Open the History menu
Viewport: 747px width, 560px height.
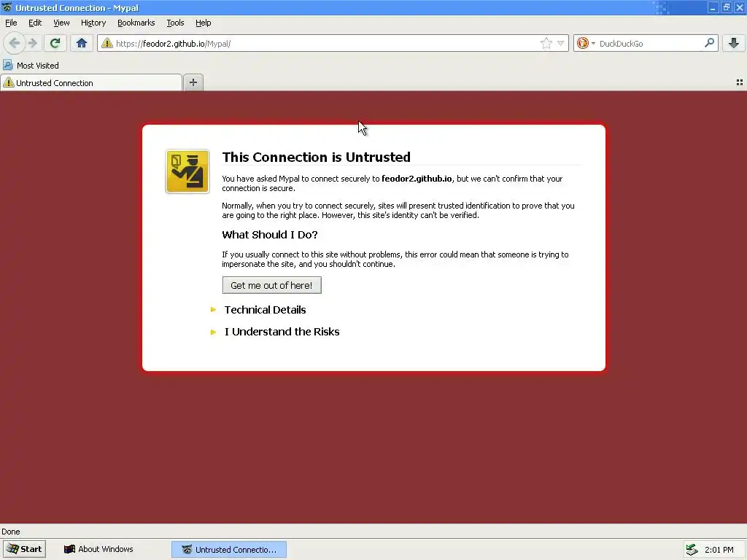tap(93, 23)
